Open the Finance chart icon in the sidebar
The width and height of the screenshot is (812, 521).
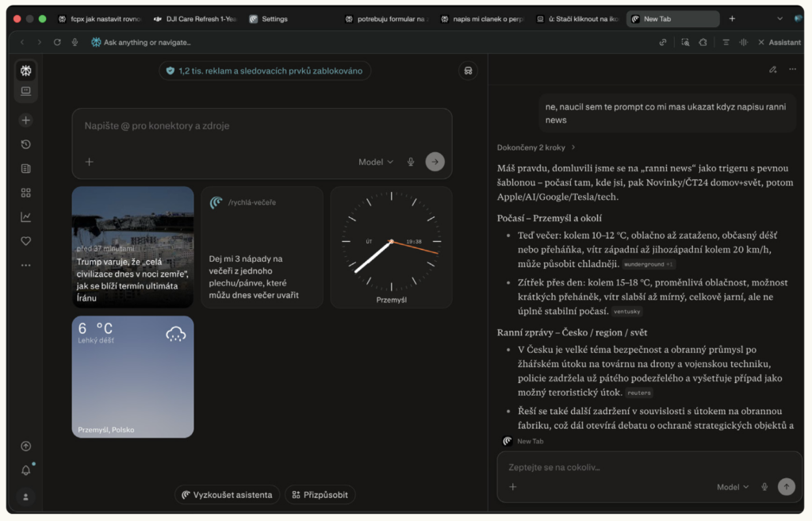coord(25,216)
